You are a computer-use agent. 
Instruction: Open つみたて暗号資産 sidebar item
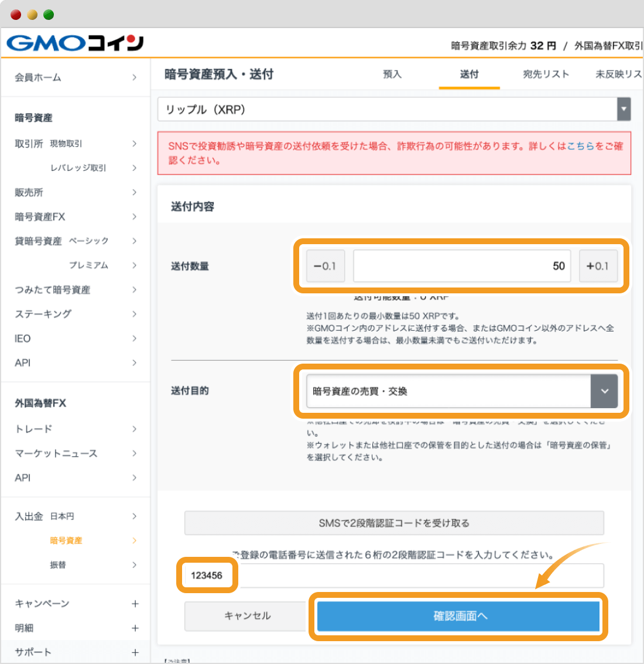pos(76,290)
